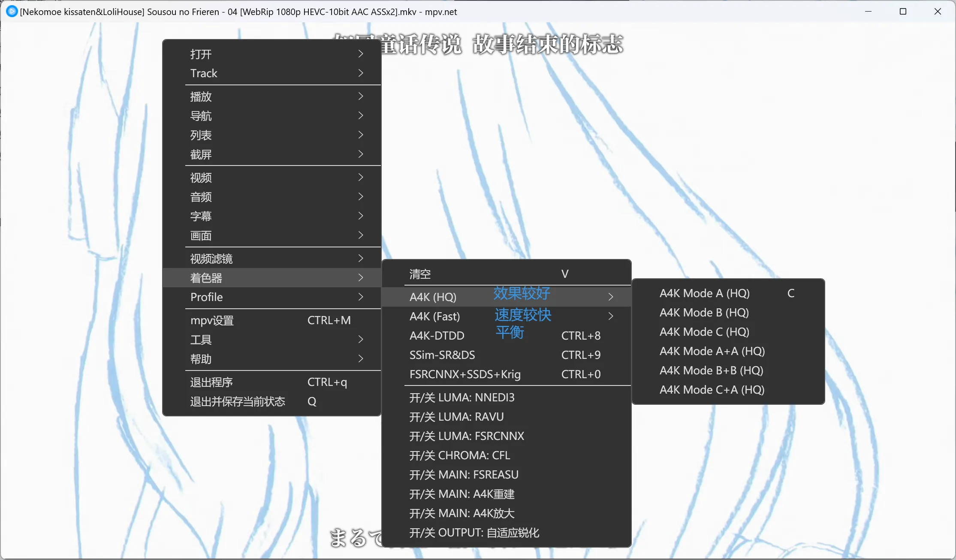Apply FSRCNNX+SSDS+Krig shader preset
956x560 pixels.
(465, 374)
